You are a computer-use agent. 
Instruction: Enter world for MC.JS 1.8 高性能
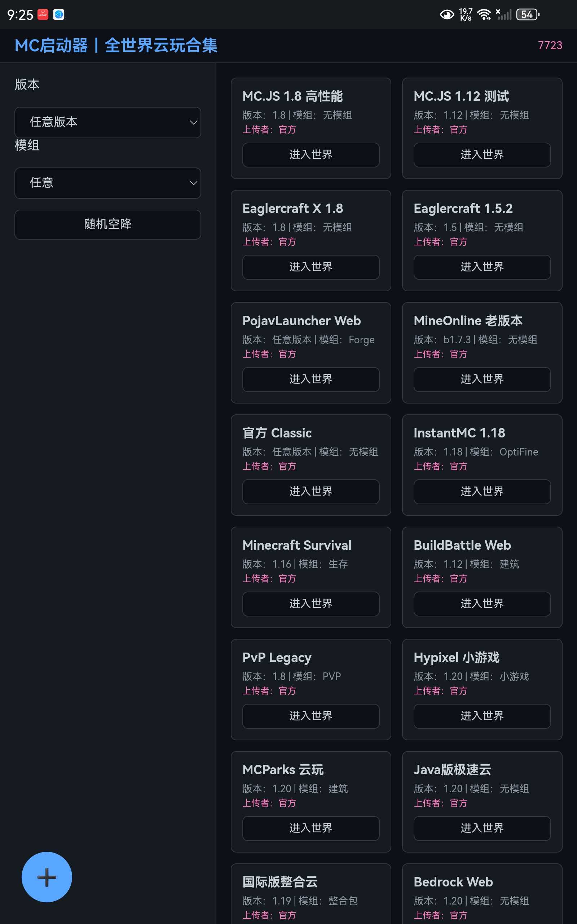tap(310, 154)
